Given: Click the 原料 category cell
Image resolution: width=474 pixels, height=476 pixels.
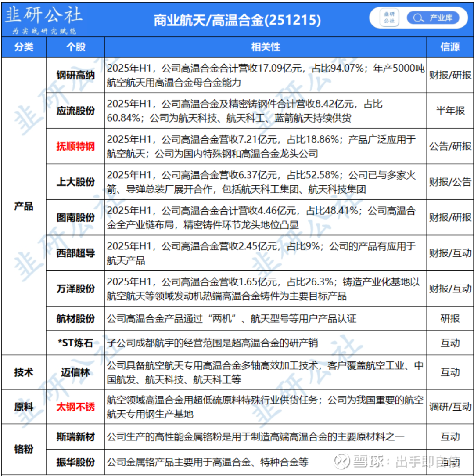Looking at the screenshot, I should [24, 407].
